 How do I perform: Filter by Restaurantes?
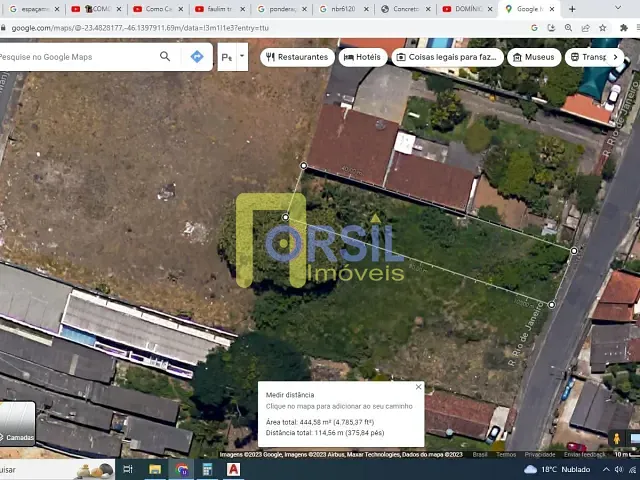click(x=298, y=57)
